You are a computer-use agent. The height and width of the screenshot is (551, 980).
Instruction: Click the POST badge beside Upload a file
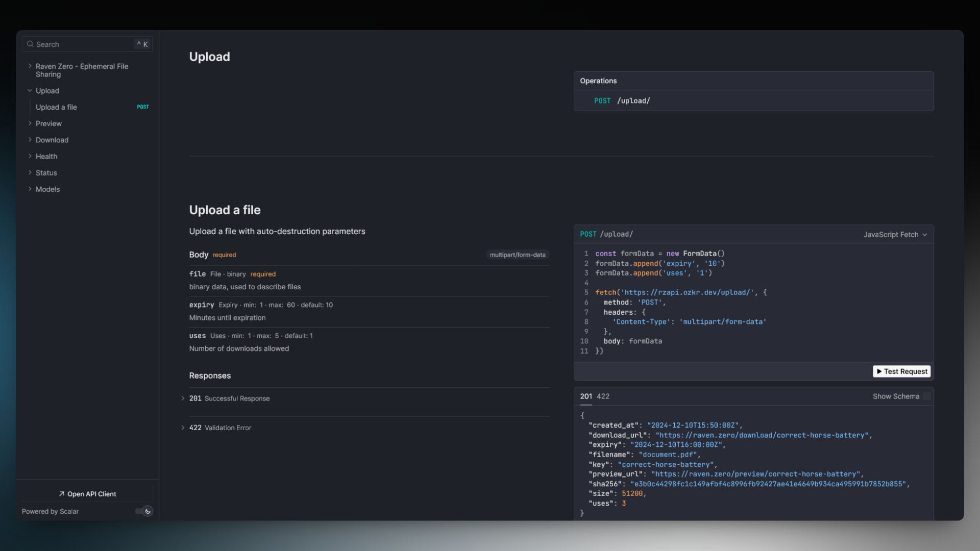click(x=142, y=107)
